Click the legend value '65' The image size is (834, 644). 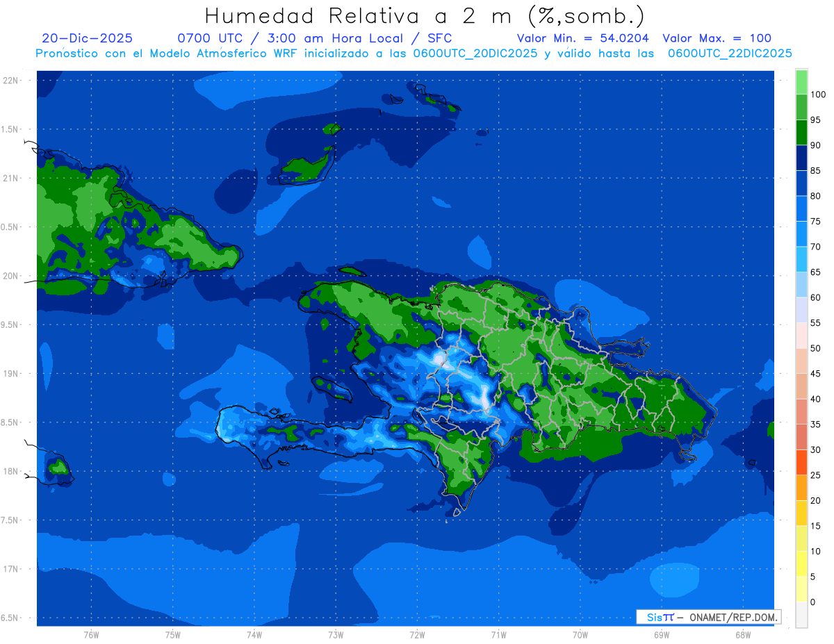coord(815,272)
